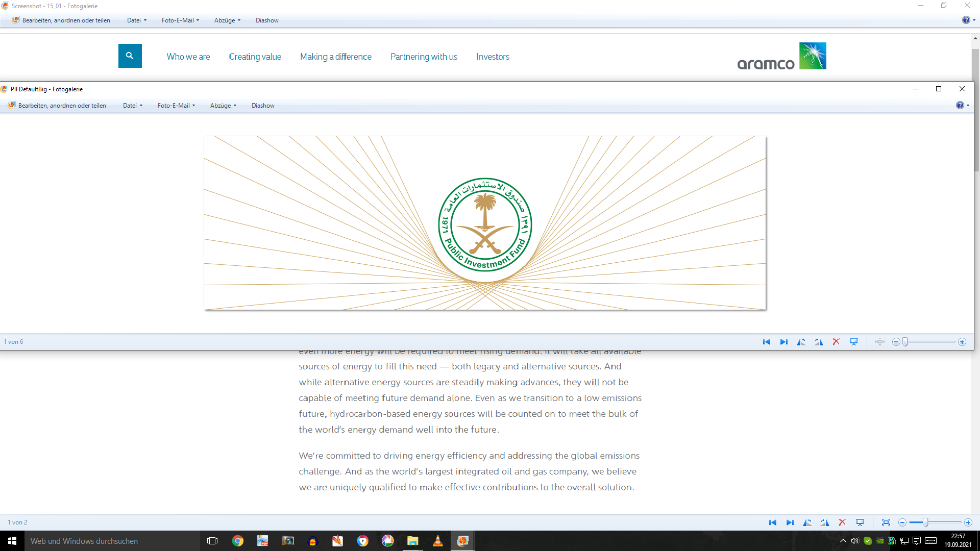The image size is (980, 551).
Task: Start slideshow icon in Screenshot window bar
Action: point(860,522)
